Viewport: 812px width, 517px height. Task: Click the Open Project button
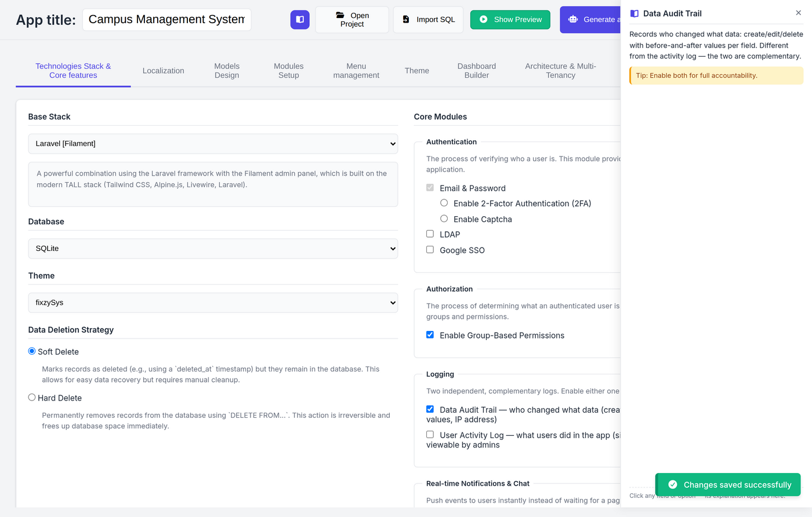coord(352,20)
